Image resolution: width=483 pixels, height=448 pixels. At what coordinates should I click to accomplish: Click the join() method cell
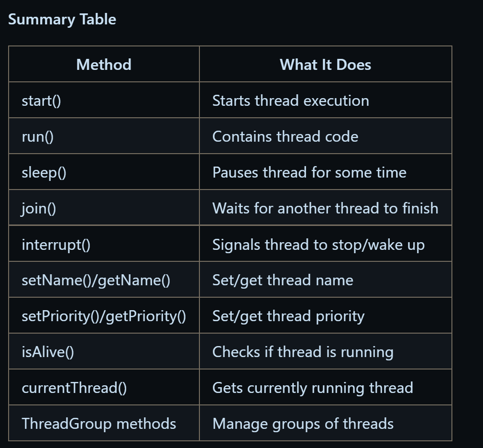[104, 208]
